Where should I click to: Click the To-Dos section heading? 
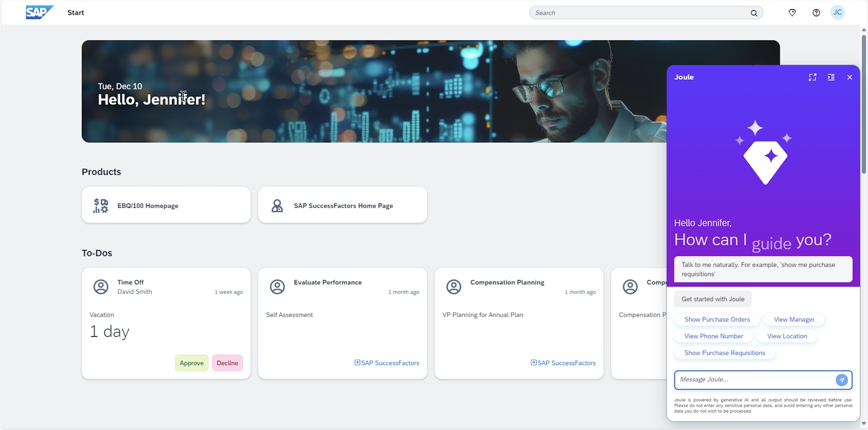97,253
